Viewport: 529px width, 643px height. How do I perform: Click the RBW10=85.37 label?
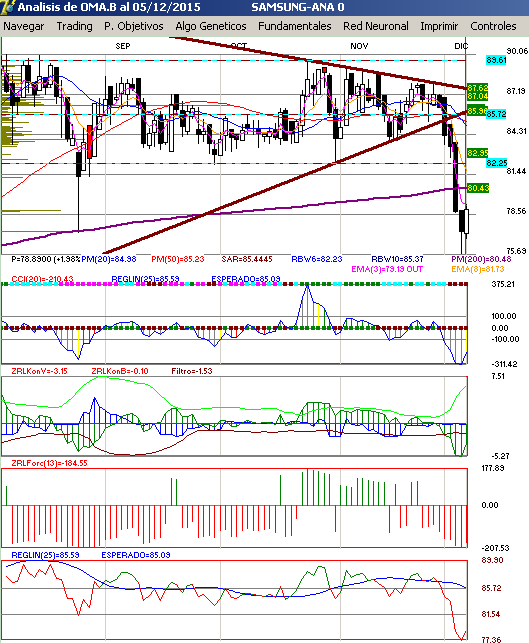point(397,259)
